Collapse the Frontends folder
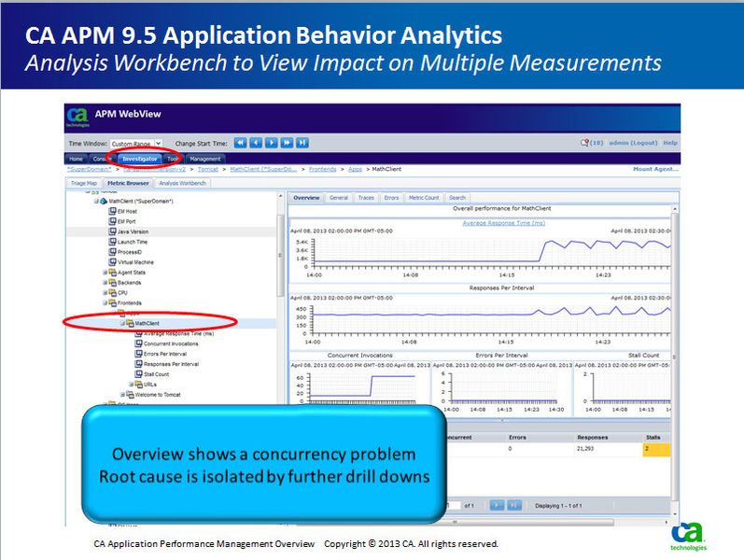Viewport: 744px width, 560px height. point(105,302)
